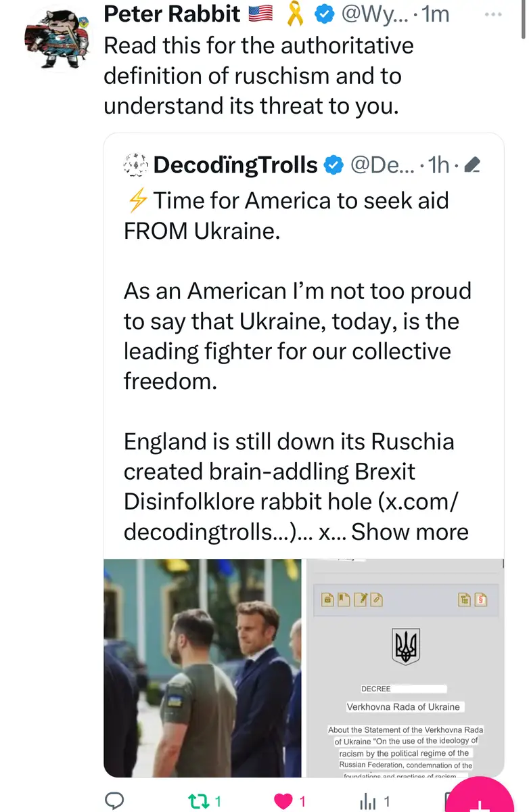Viewport: 529px width, 812px height.
Task: Tap the Peter Rabbit display name
Action: click(x=172, y=14)
